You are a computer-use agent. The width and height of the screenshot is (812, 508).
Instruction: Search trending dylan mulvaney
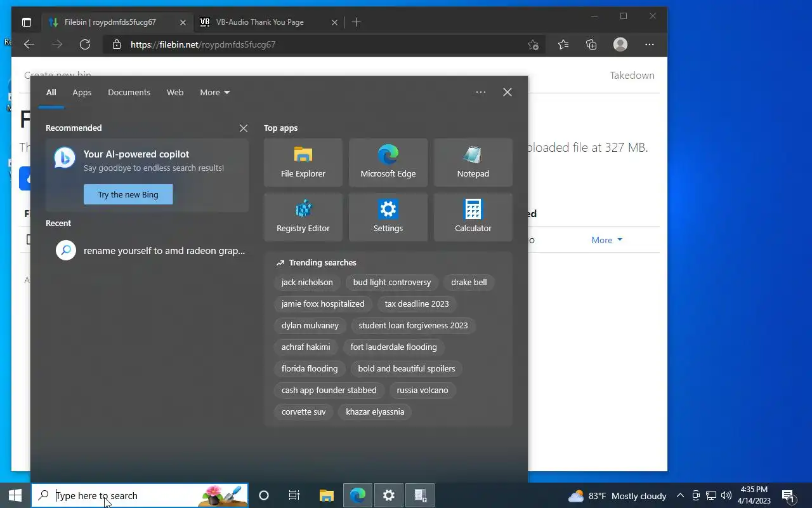(310, 325)
